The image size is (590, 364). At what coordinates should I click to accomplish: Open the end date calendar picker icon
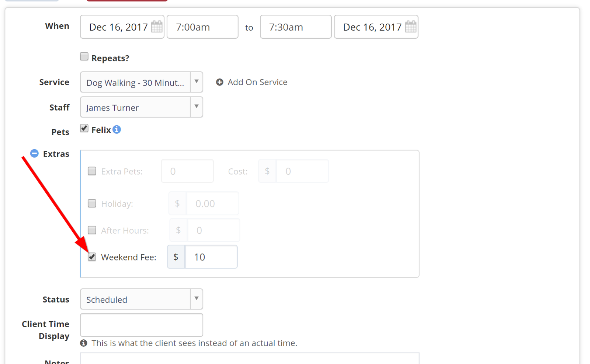click(410, 27)
